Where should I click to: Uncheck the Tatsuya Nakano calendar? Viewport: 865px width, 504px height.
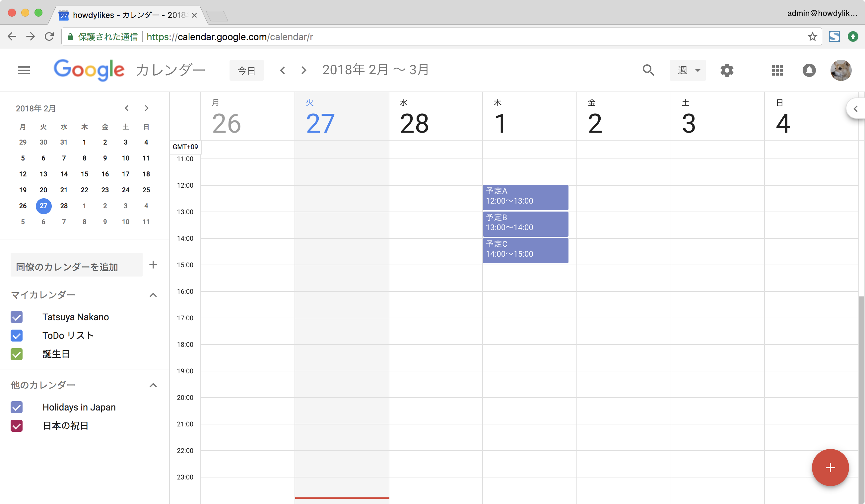17,317
